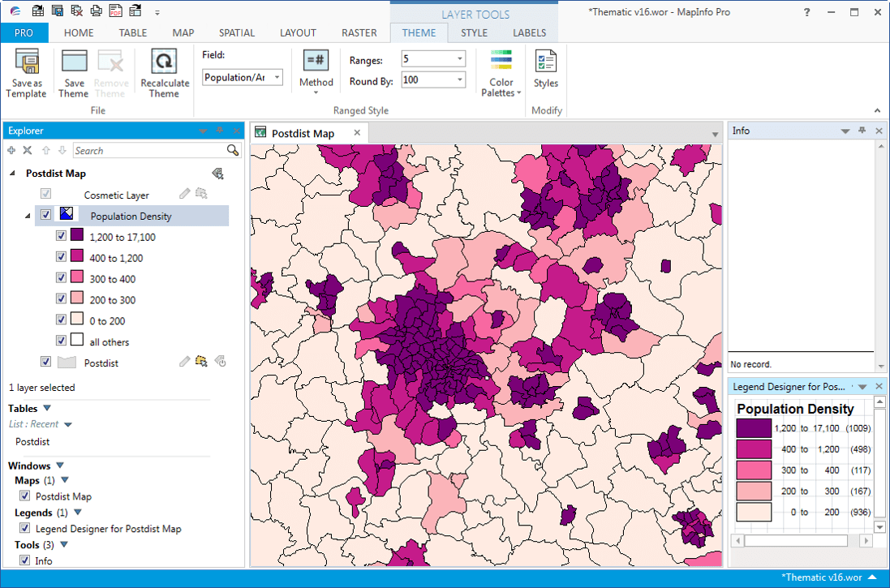Screen dimensions: 890x588
Task: Click the legend swatch for 400 to 1,200
Action: coord(754,449)
